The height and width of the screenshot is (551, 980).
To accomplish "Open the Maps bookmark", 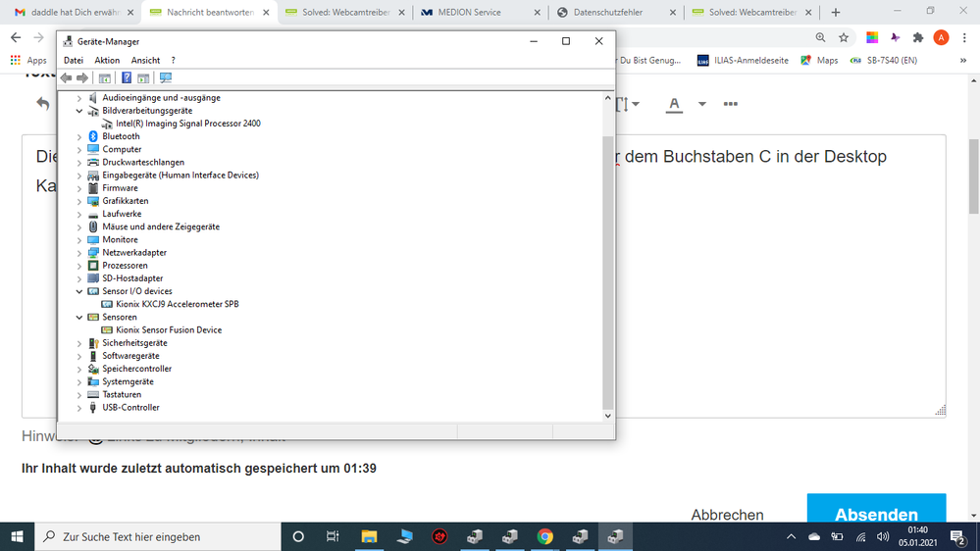I will click(819, 61).
